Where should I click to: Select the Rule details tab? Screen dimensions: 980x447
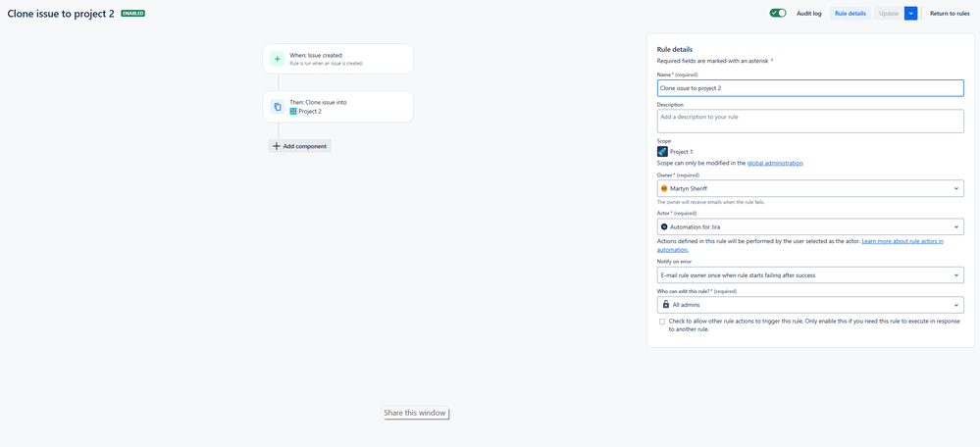850,13
